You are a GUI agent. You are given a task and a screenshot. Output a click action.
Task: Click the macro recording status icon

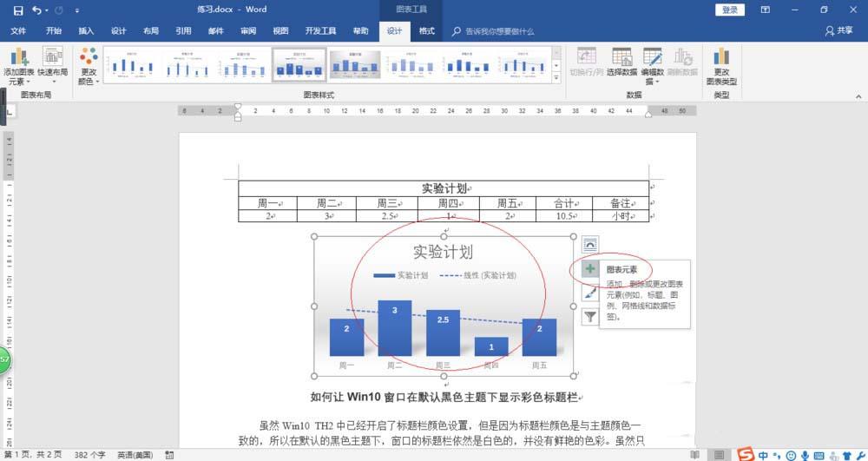pyautogui.click(x=169, y=455)
